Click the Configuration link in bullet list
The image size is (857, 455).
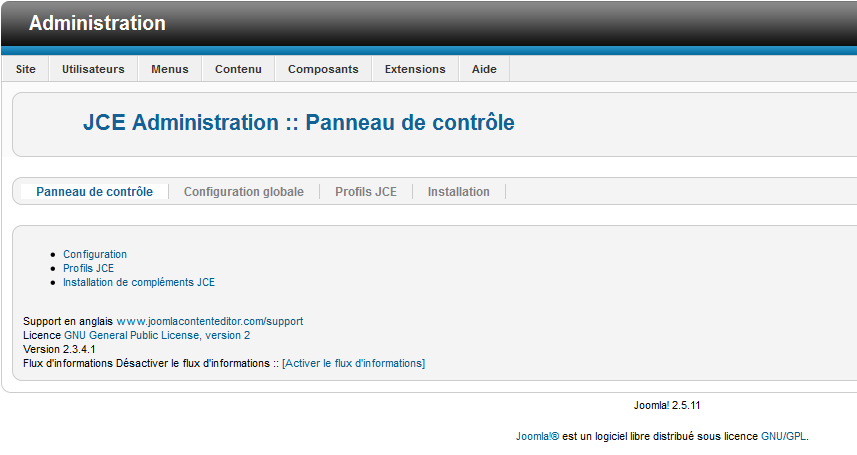pos(95,255)
